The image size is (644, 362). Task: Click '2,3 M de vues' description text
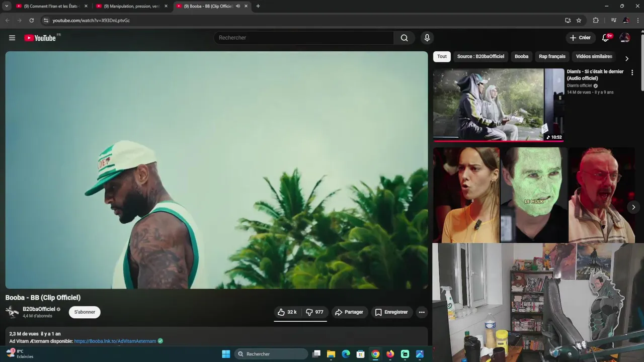24,334
